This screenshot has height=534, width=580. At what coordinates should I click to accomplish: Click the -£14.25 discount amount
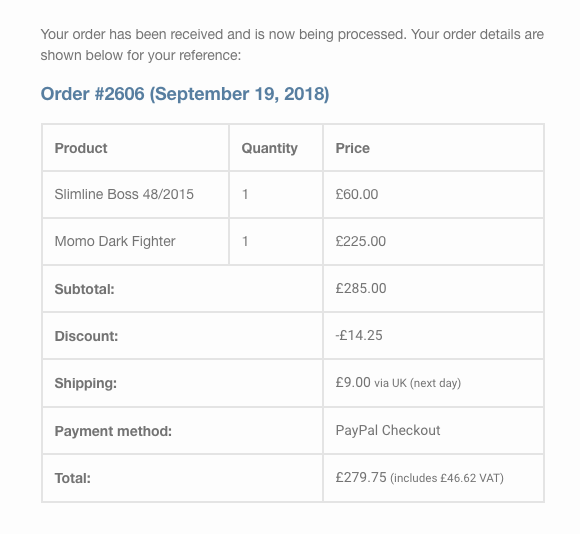click(359, 335)
